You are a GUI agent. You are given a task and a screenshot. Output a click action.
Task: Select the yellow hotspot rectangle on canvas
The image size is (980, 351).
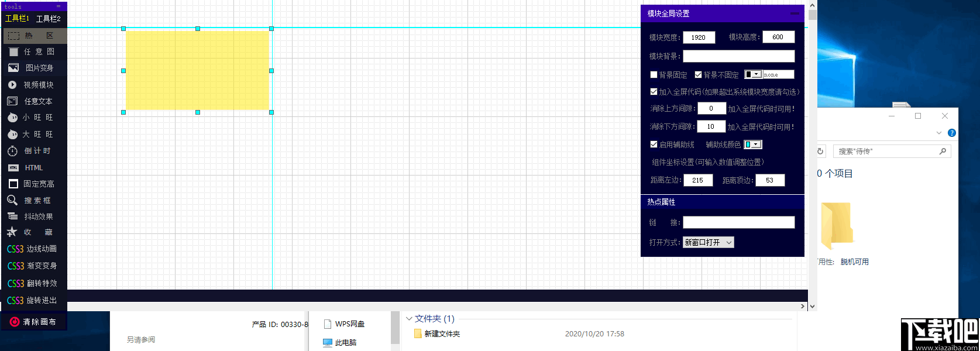tap(197, 70)
